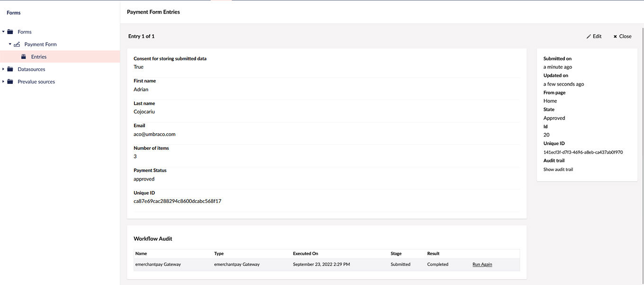Click the pencil icon beside Edit
This screenshot has height=285, width=644.
[x=589, y=37]
